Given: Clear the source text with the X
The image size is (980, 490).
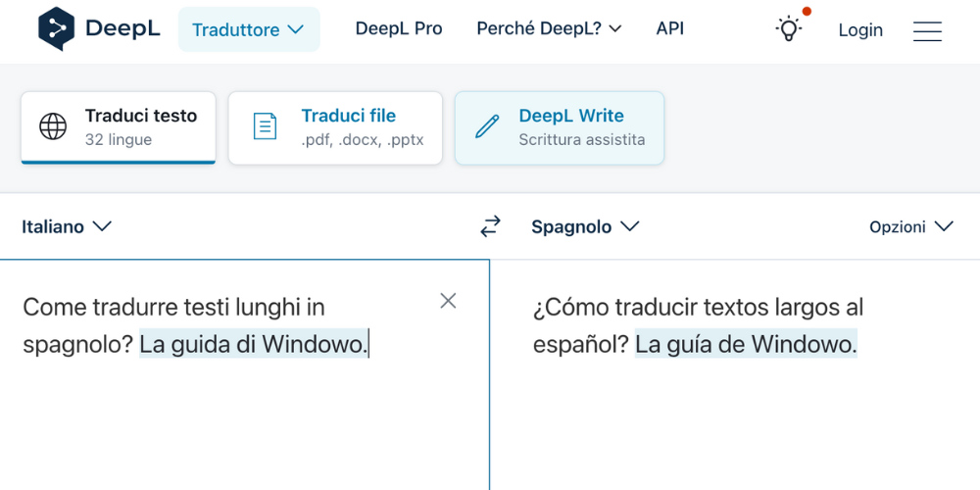Looking at the screenshot, I should click(448, 301).
